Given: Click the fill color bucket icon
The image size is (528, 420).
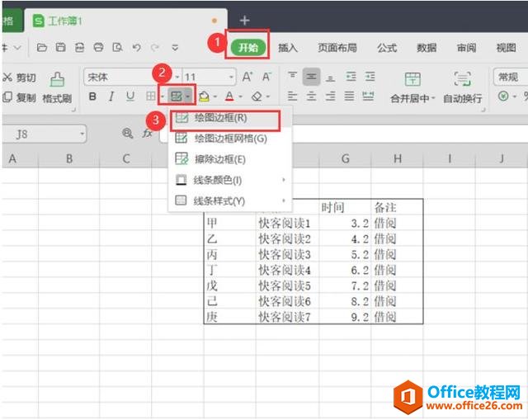Looking at the screenshot, I should coord(204,97).
